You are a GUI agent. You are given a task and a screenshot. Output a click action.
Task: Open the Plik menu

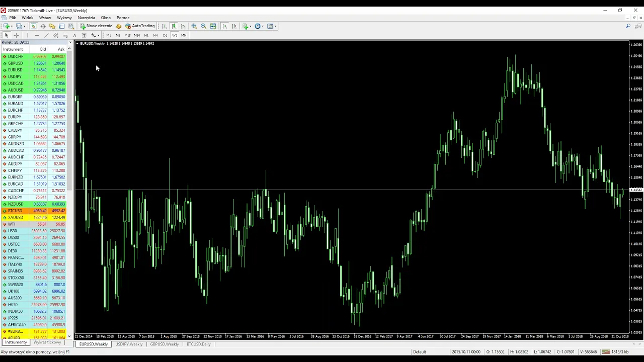click(13, 18)
